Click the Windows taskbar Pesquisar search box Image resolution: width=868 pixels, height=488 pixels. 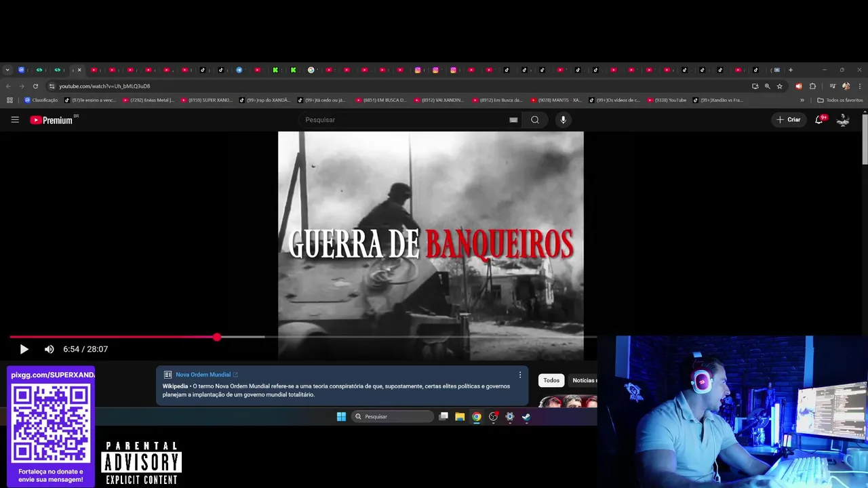click(x=393, y=417)
